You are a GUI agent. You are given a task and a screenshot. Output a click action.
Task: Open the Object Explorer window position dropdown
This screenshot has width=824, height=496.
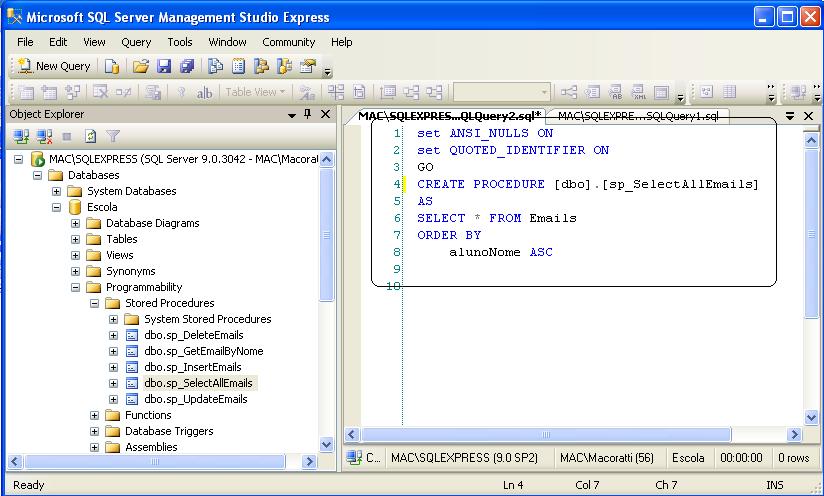pyautogui.click(x=292, y=115)
